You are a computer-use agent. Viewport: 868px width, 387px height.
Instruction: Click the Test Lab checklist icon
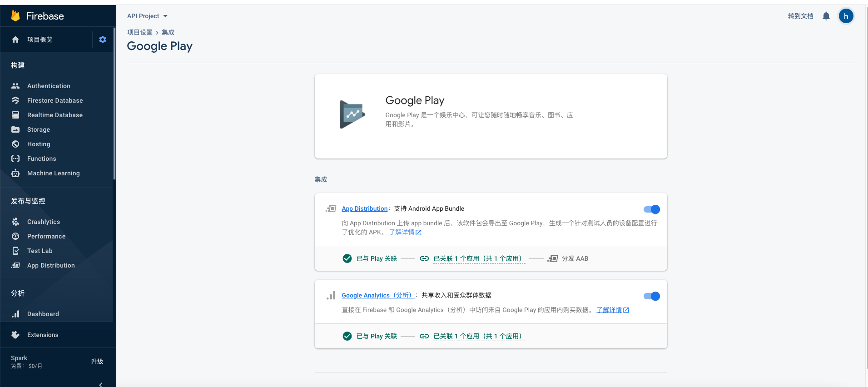pyautogui.click(x=15, y=251)
